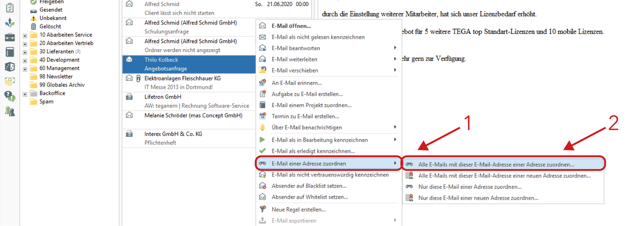Select the Freigeben folder entry
The height and width of the screenshot is (226, 644).
[x=51, y=2]
